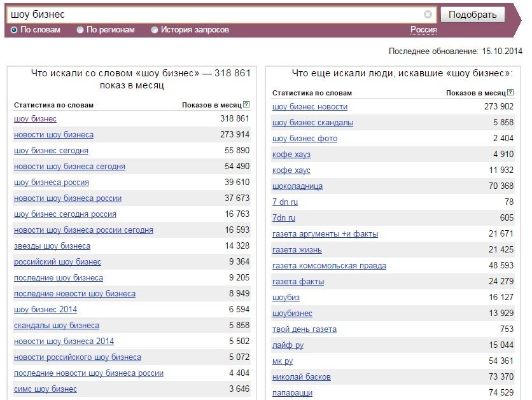The width and height of the screenshot is (532, 400).
Task: Follow the 'николай басков' link
Action: 301,377
